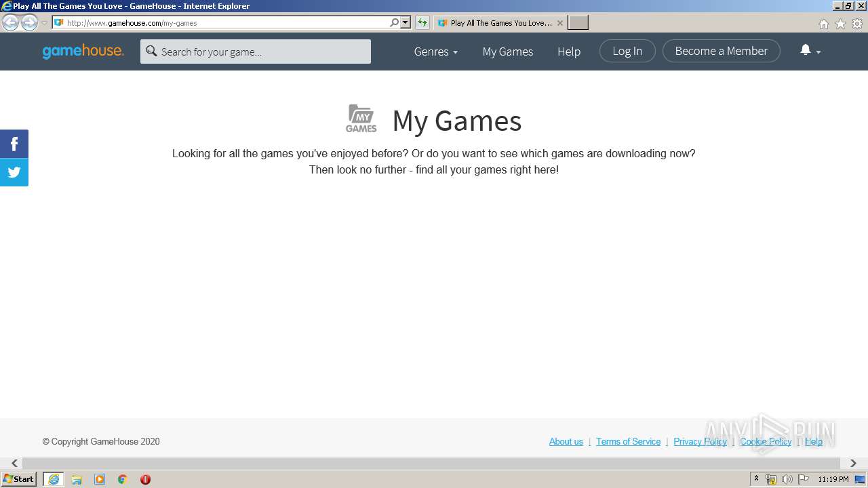Open the recent pages dropdown next to the forward button
The height and width of the screenshot is (488, 868).
[x=44, y=23]
